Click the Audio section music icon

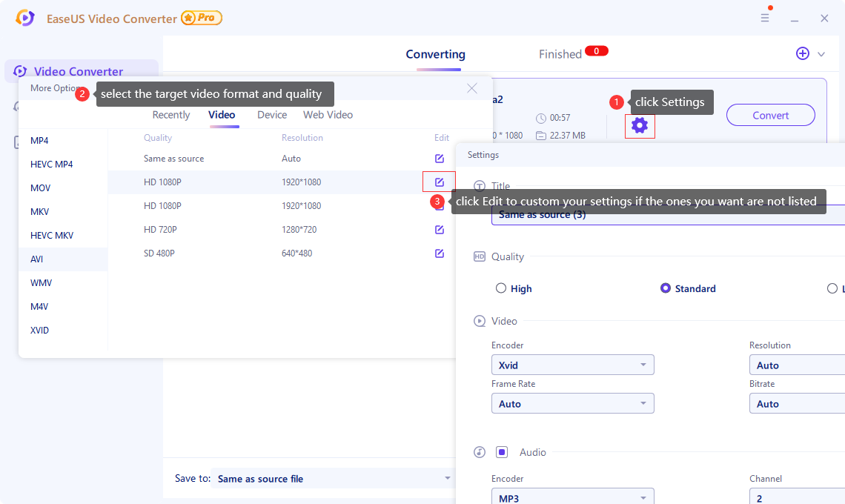point(479,452)
